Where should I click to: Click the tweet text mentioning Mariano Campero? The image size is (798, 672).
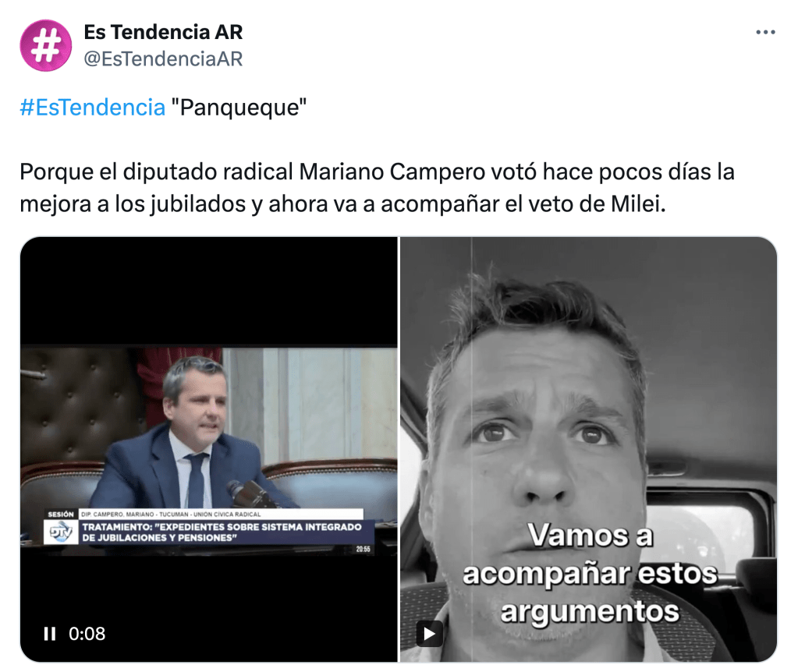pos(377,187)
